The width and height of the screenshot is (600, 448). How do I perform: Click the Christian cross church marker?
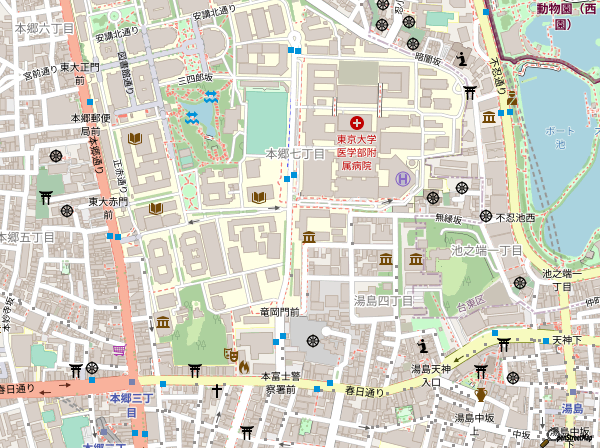pos(216,391)
